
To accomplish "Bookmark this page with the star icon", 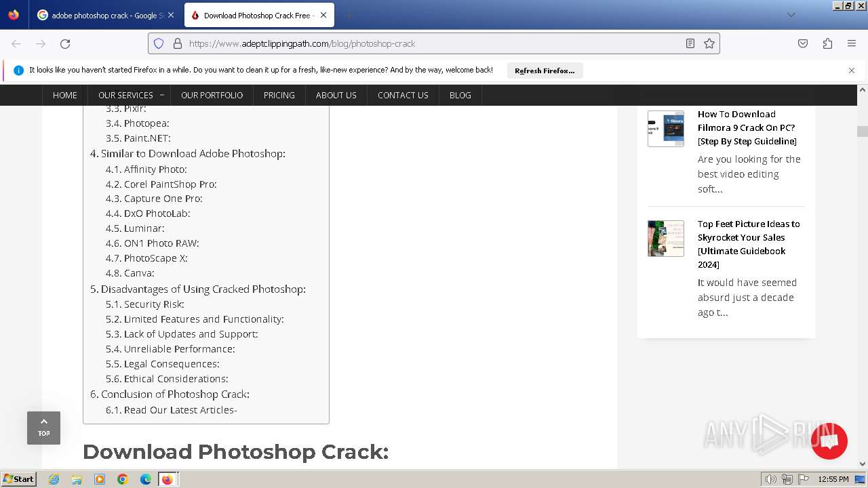I will click(709, 43).
